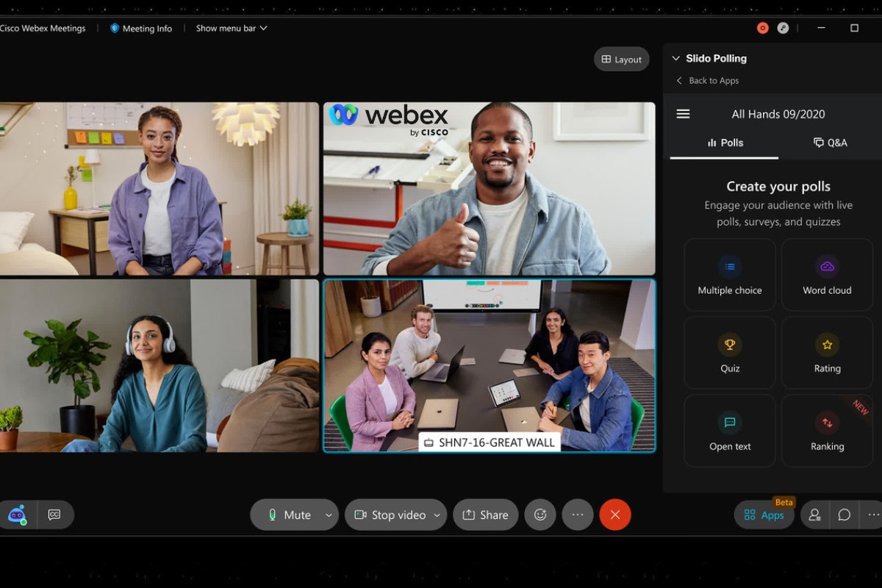Click the red recording indicator icon
882x588 pixels.
pos(763,28)
